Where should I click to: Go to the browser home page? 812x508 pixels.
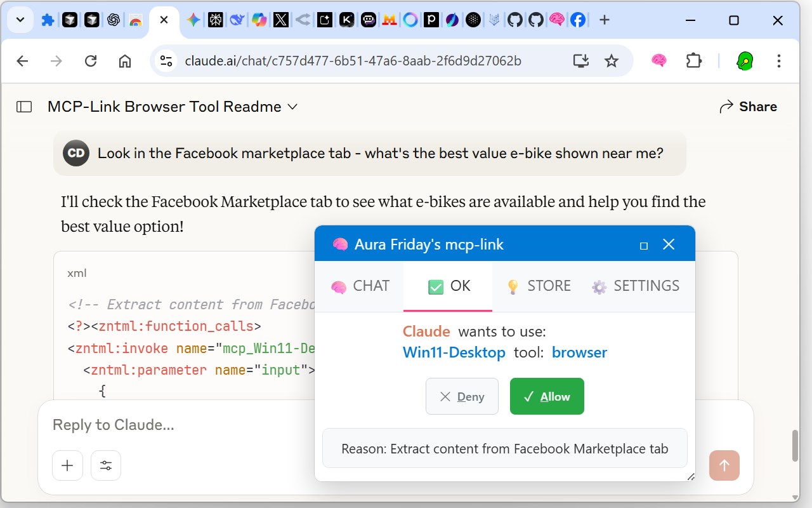pos(125,61)
